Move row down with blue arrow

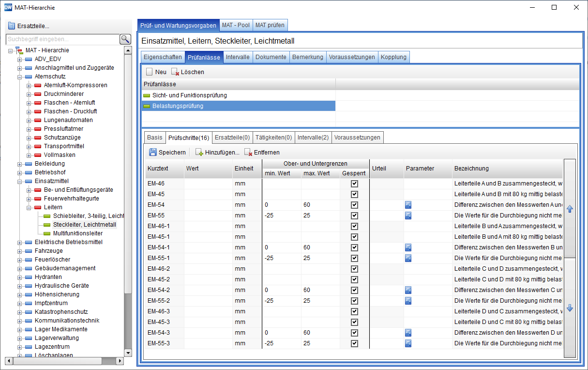(x=570, y=308)
